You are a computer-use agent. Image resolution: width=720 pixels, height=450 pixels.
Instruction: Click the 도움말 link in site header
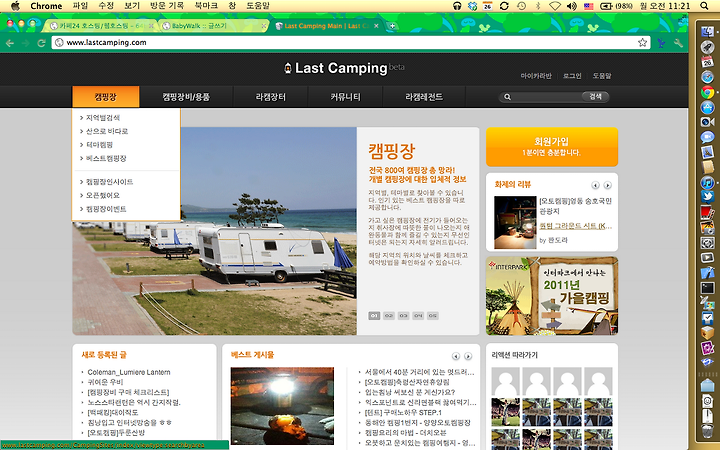pyautogui.click(x=602, y=76)
